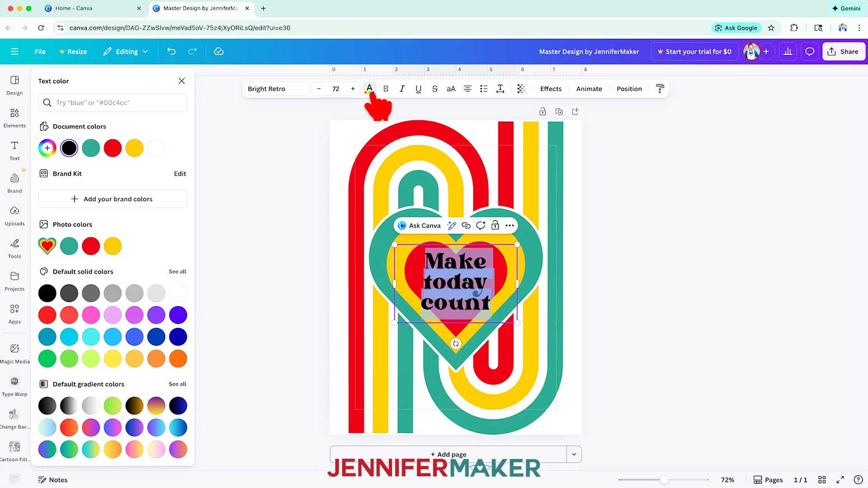Screen dimensions: 868x488
Task: Open the comments speech bubble icon
Action: tap(809, 51)
